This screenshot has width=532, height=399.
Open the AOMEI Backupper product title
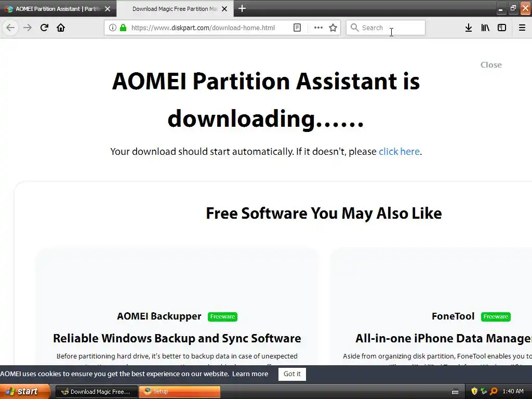159,316
